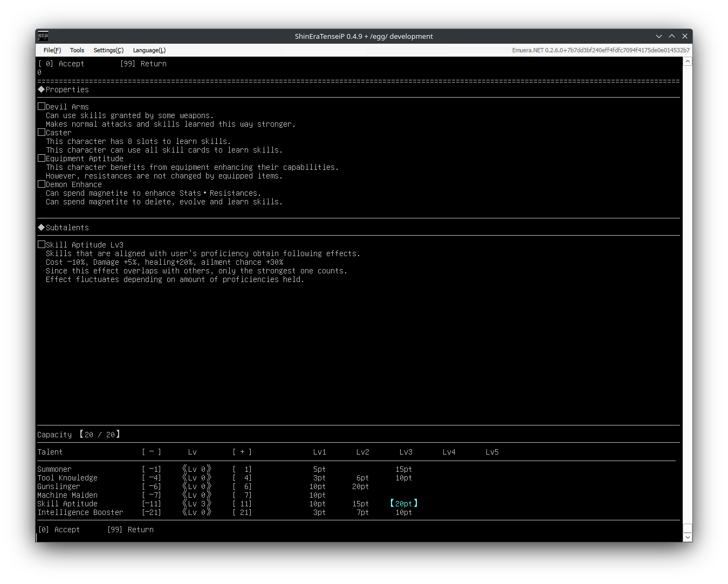This screenshot has height=584, width=728.
Task: Toggle the Caster checkbox
Action: coord(42,132)
